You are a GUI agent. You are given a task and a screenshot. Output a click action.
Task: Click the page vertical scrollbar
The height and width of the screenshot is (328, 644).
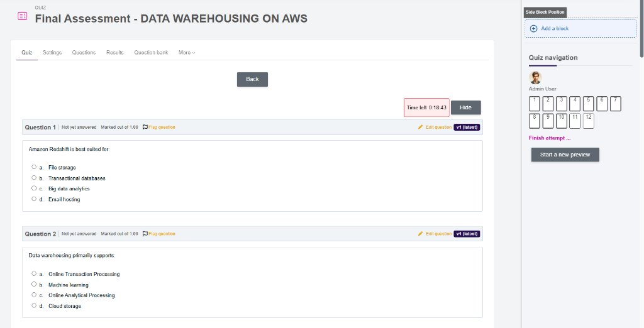[x=642, y=29]
